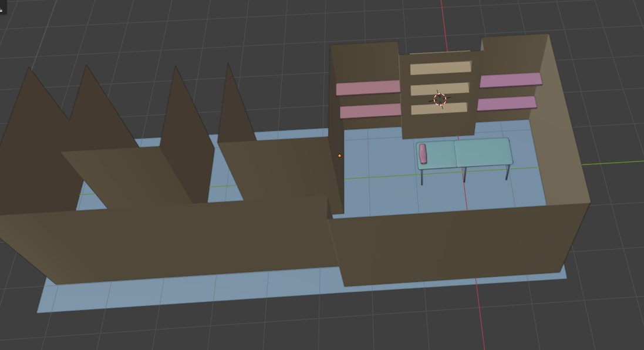Select the pink cylinder lying on the table
The image size is (644, 350).
[423, 154]
